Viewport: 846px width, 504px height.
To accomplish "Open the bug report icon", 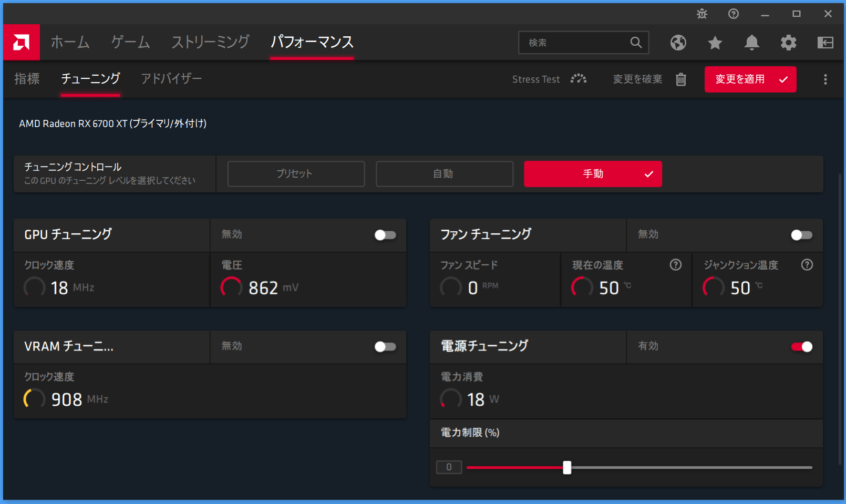I will pos(702,14).
